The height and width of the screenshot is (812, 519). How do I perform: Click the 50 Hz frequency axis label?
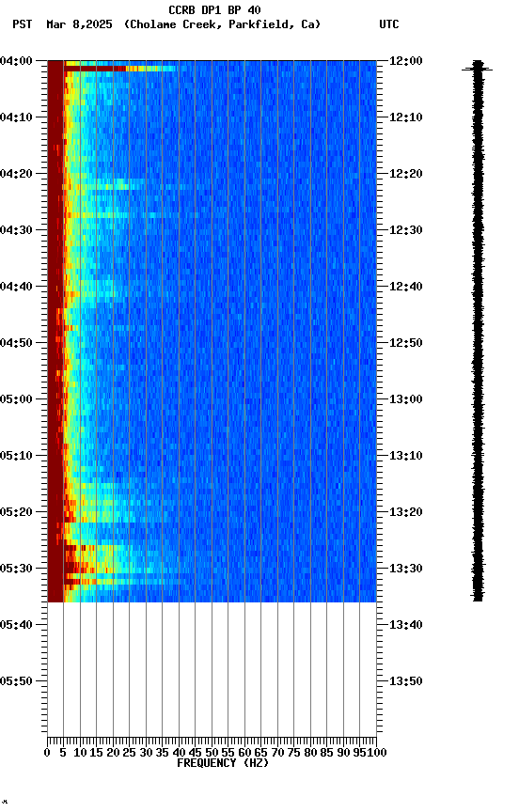212,753
